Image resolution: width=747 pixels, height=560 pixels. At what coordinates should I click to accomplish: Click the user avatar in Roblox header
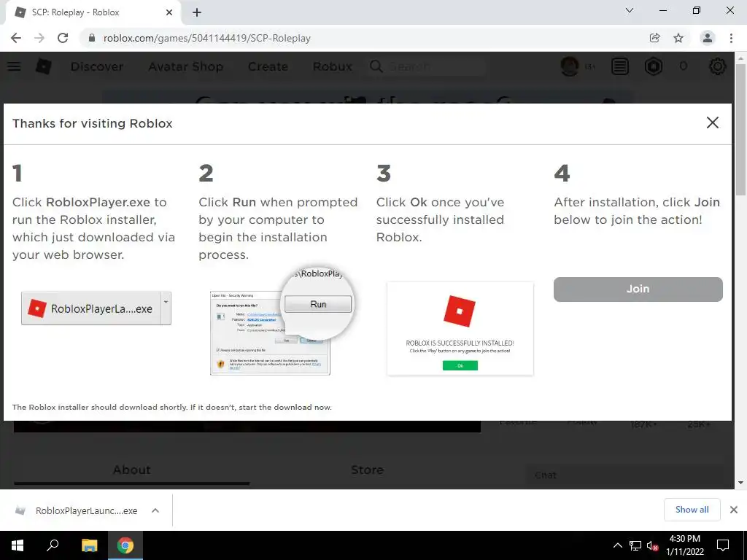tap(570, 66)
